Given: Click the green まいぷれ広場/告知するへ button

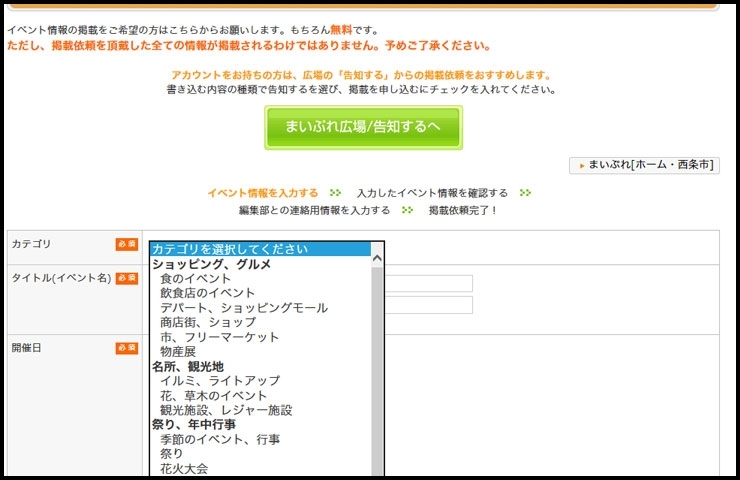Looking at the screenshot, I should point(363,126).
